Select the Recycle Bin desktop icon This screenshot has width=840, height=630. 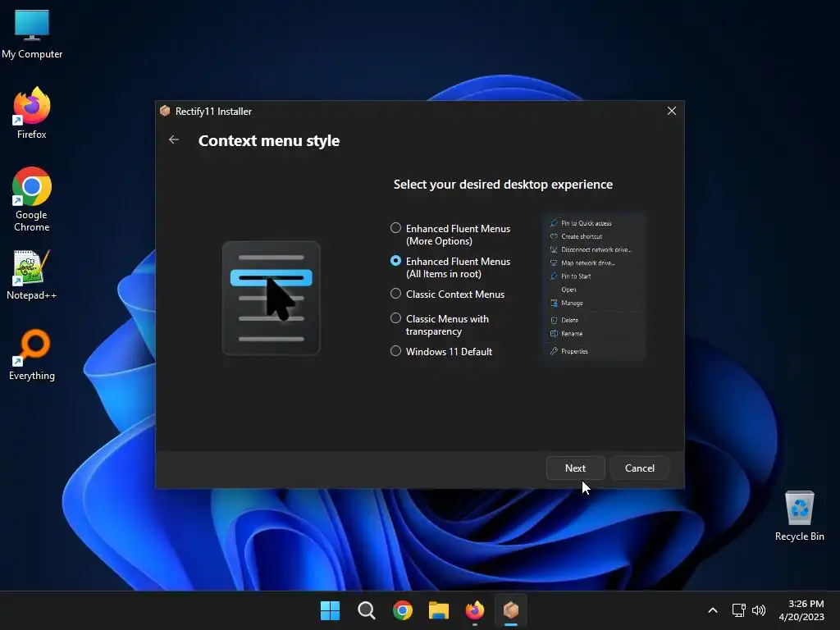pyautogui.click(x=799, y=516)
